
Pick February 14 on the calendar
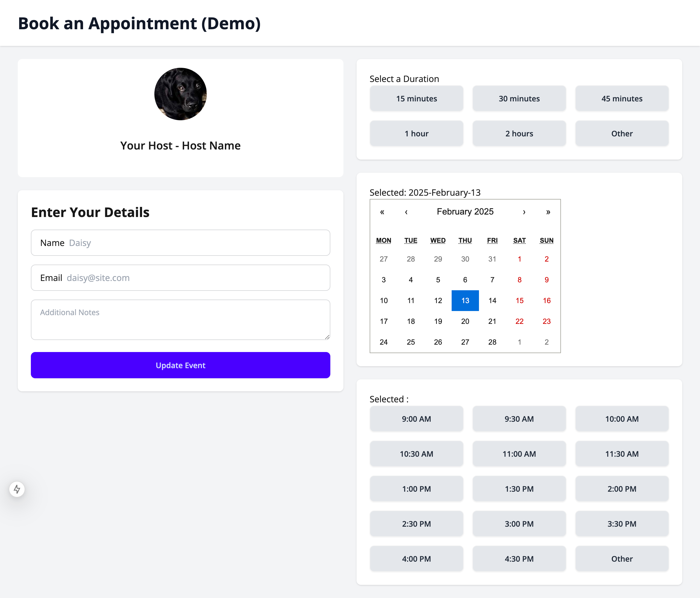pyautogui.click(x=492, y=301)
